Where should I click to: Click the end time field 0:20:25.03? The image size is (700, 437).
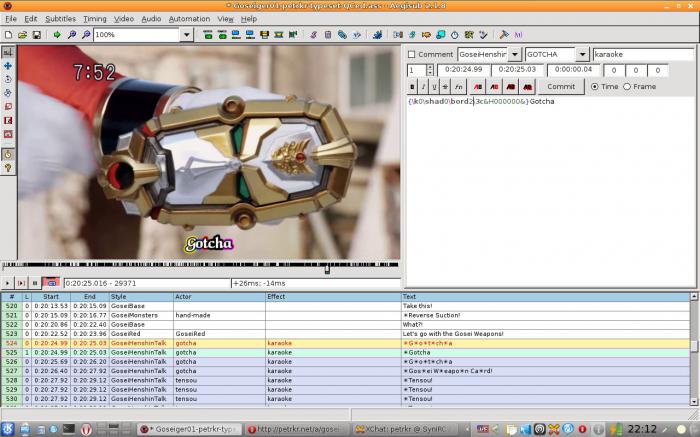(517, 70)
